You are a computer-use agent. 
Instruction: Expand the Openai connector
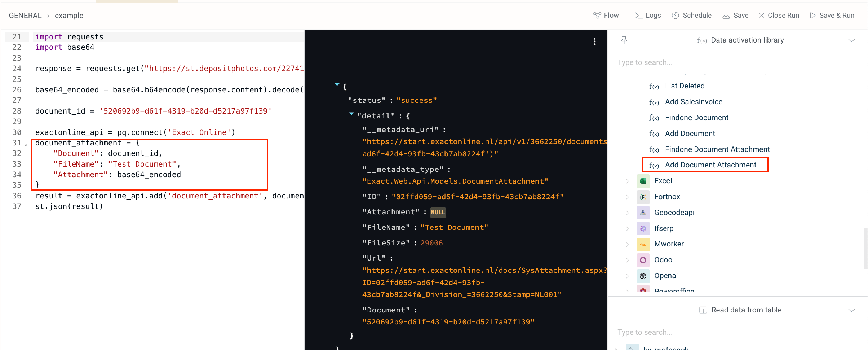pos(627,276)
